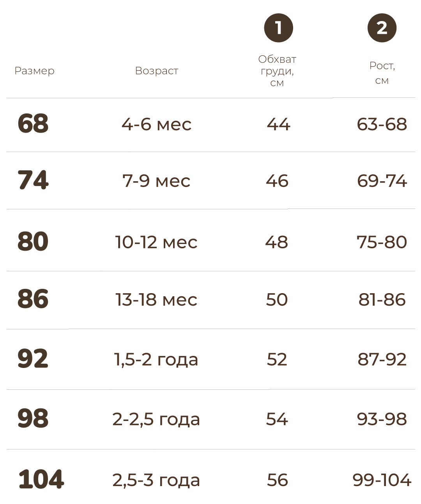421x504 pixels.
Task: Click the age cell 4-6 мес
Action: [x=157, y=124]
